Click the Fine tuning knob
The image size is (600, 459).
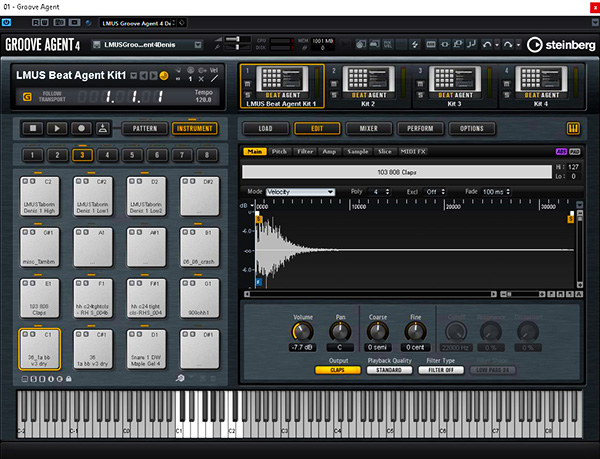point(415,332)
